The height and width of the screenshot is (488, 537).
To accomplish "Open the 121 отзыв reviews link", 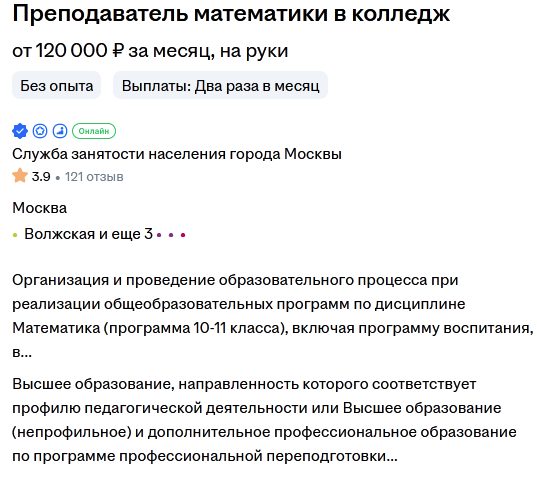I will click(x=94, y=177).
